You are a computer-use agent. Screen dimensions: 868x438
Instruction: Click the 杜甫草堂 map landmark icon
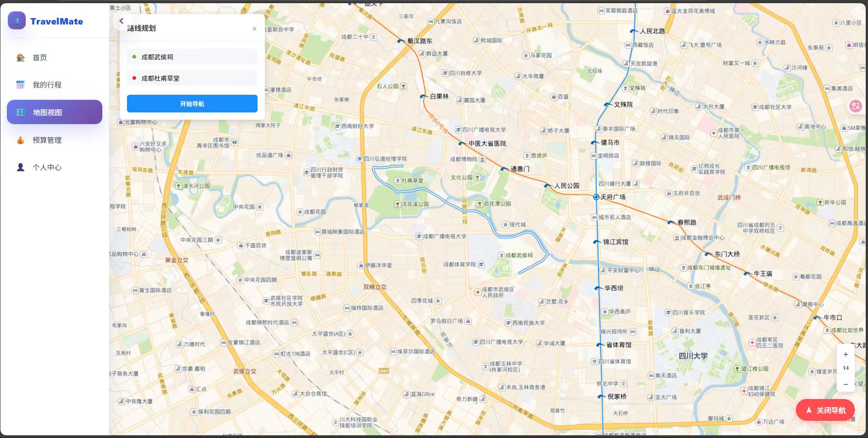click(x=398, y=180)
